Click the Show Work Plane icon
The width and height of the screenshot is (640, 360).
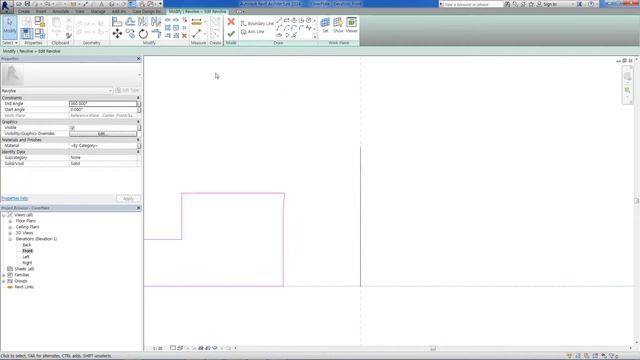[338, 24]
